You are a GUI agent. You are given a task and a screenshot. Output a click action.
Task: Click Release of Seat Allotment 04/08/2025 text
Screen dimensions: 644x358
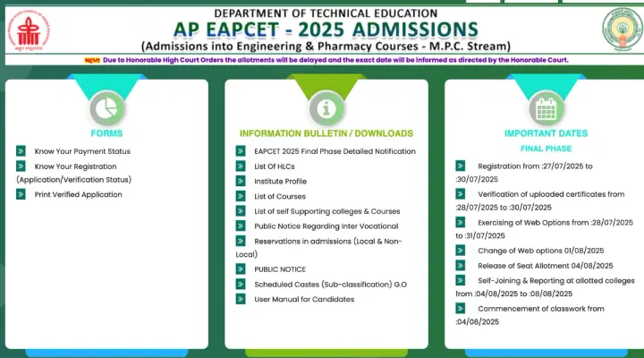546,266
